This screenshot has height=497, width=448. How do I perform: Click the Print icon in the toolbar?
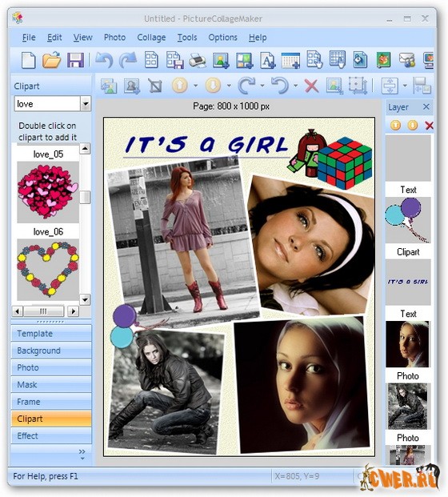[197, 60]
